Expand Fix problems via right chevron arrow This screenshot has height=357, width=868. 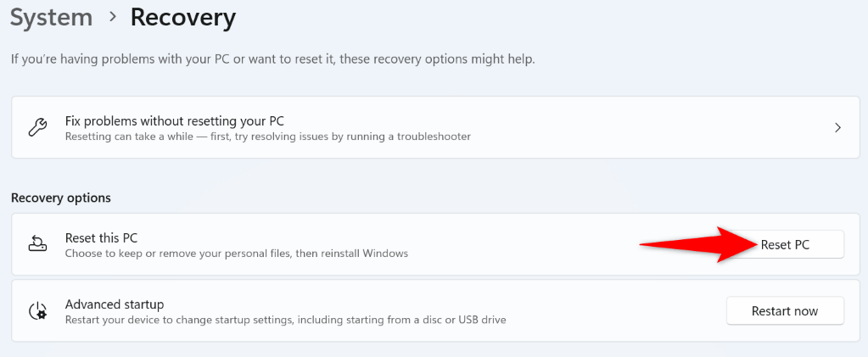[x=837, y=128]
